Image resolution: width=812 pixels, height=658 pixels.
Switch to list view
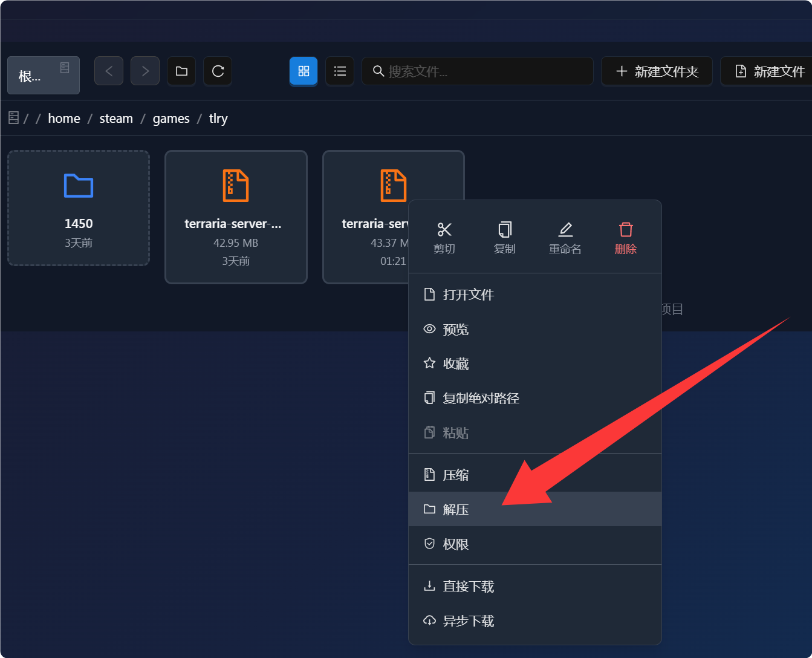point(340,71)
